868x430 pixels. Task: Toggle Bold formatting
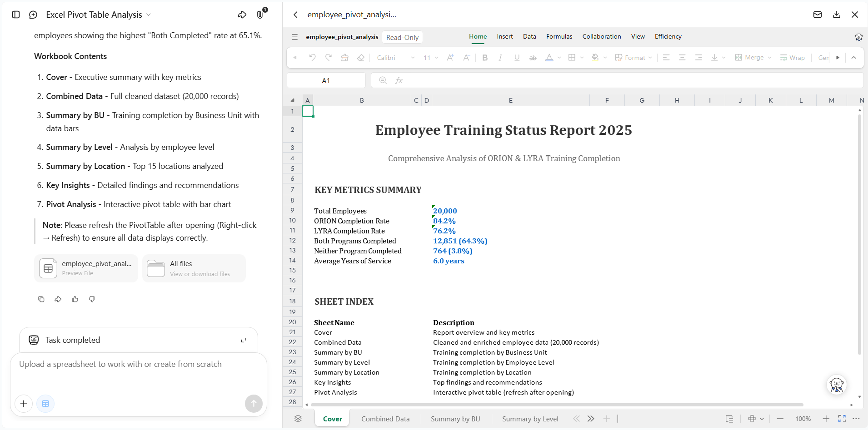coord(485,58)
